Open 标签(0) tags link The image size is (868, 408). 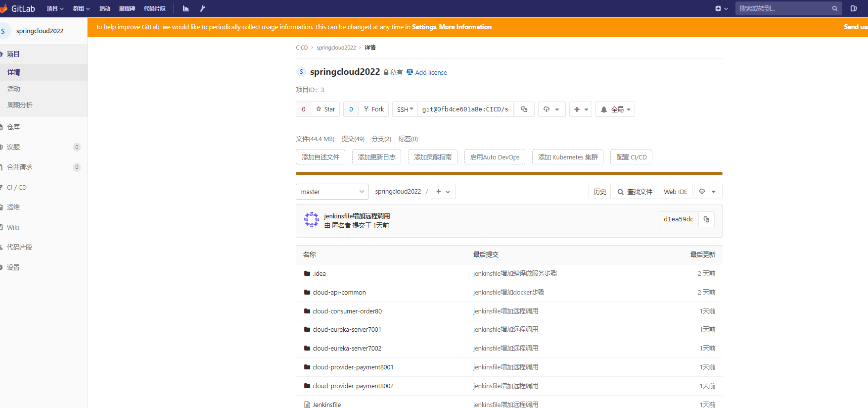(x=408, y=139)
